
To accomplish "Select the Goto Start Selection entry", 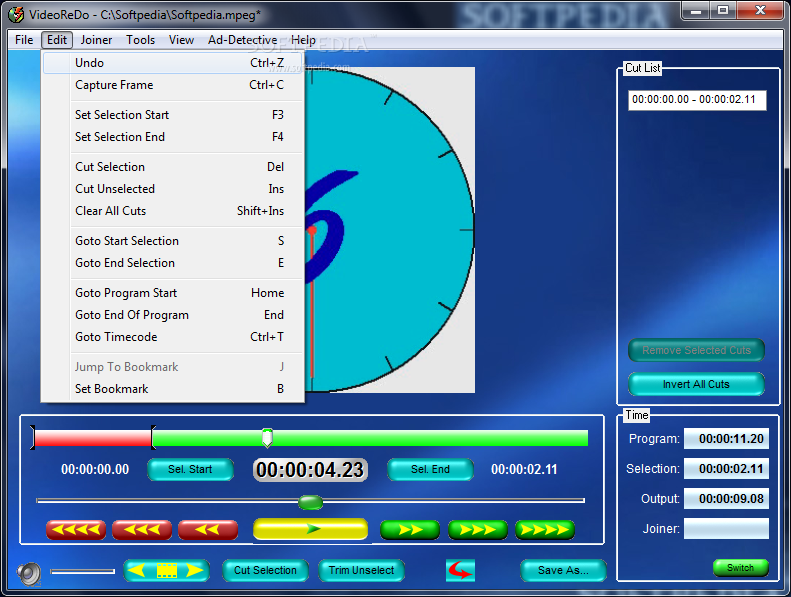I will pos(173,241).
